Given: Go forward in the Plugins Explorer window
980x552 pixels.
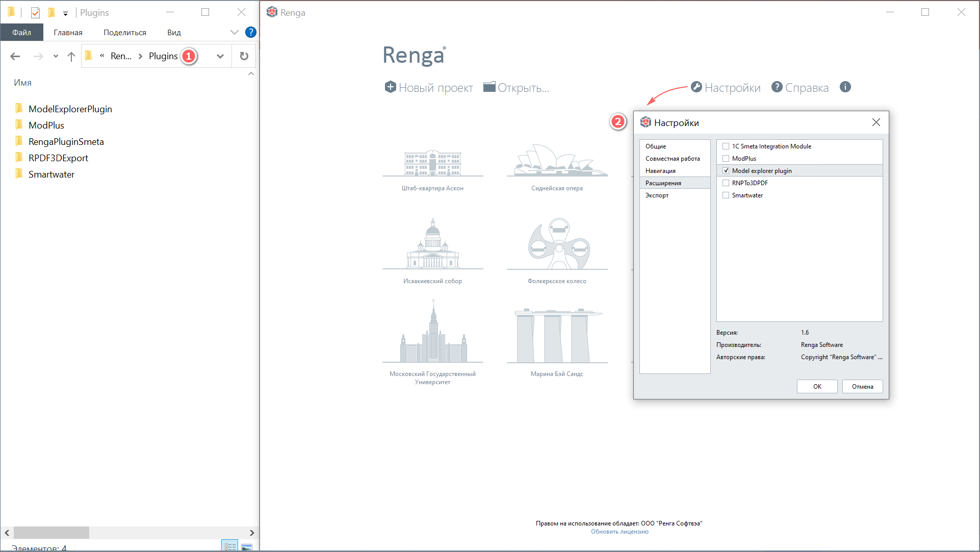Looking at the screenshot, I should tap(38, 56).
